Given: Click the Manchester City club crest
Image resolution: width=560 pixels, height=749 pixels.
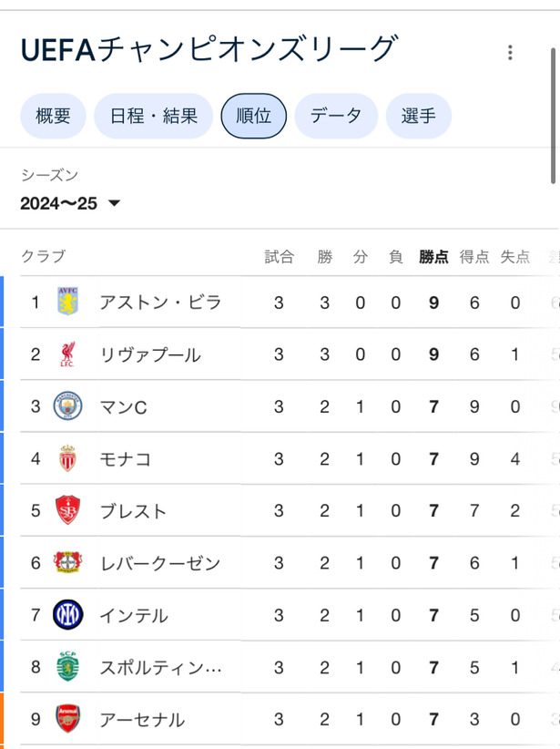Looking at the screenshot, I should (67, 406).
